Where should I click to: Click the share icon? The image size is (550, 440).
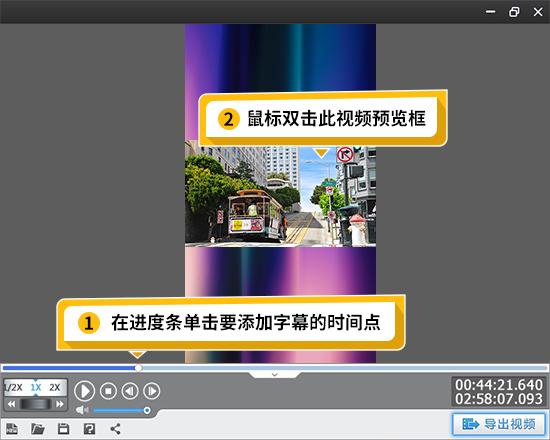click(x=115, y=428)
